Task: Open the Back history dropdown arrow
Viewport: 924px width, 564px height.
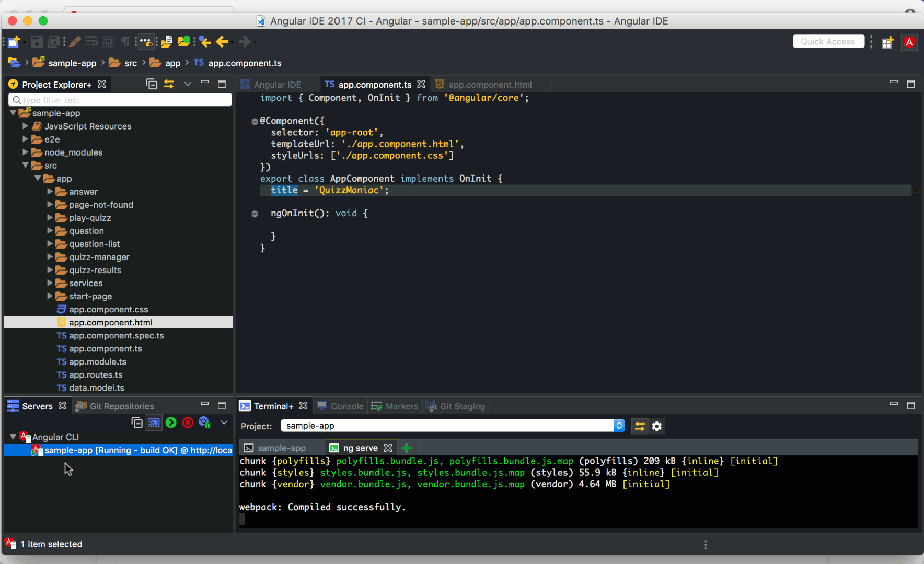Action: coord(232,42)
